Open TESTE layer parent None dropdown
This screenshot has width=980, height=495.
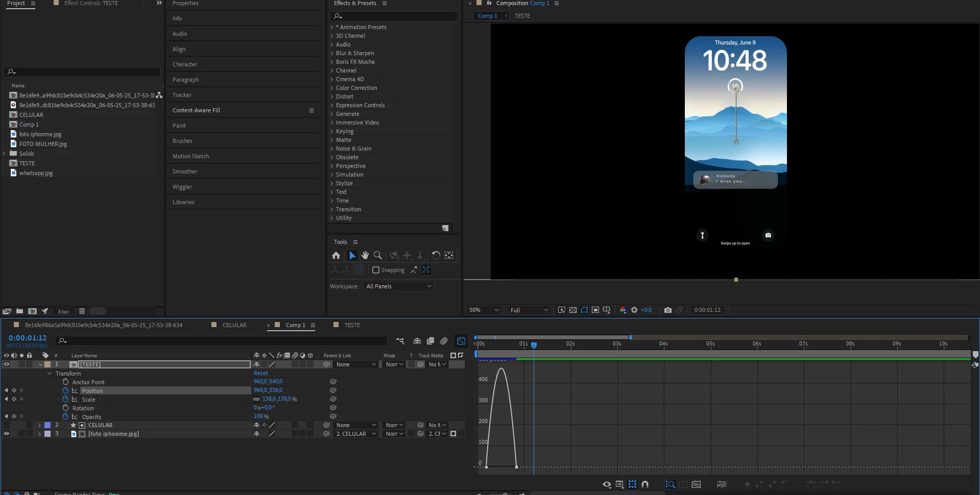(356, 364)
